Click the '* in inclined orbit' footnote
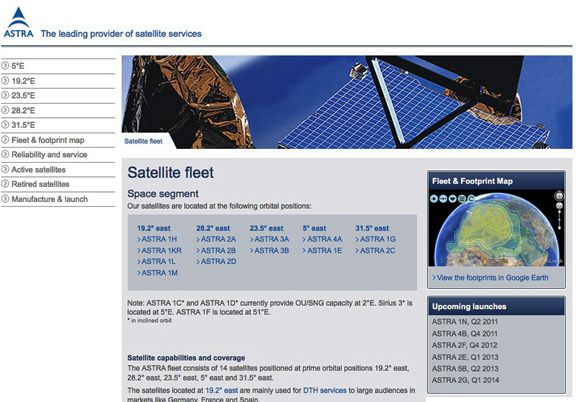This screenshot has width=576, height=402. point(150,320)
